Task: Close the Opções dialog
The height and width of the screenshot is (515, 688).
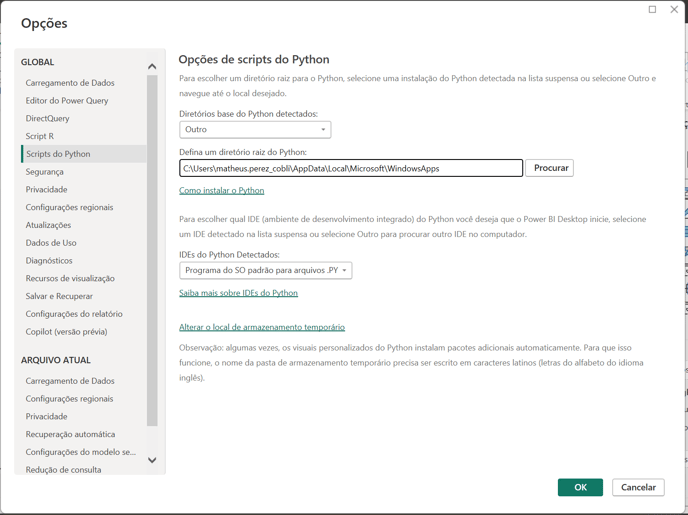Action: point(674,9)
